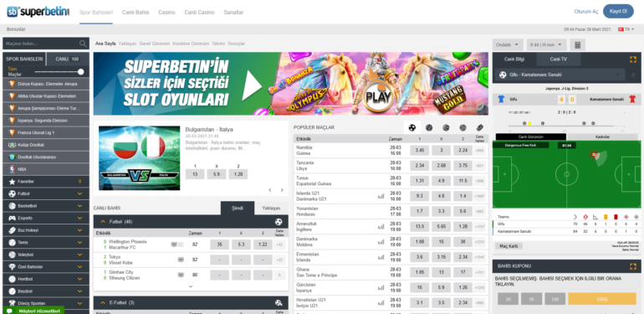Click live stream icon for Gimhae City match
Image resolution: width=644 pixels, height=314 pixels.
181,275
